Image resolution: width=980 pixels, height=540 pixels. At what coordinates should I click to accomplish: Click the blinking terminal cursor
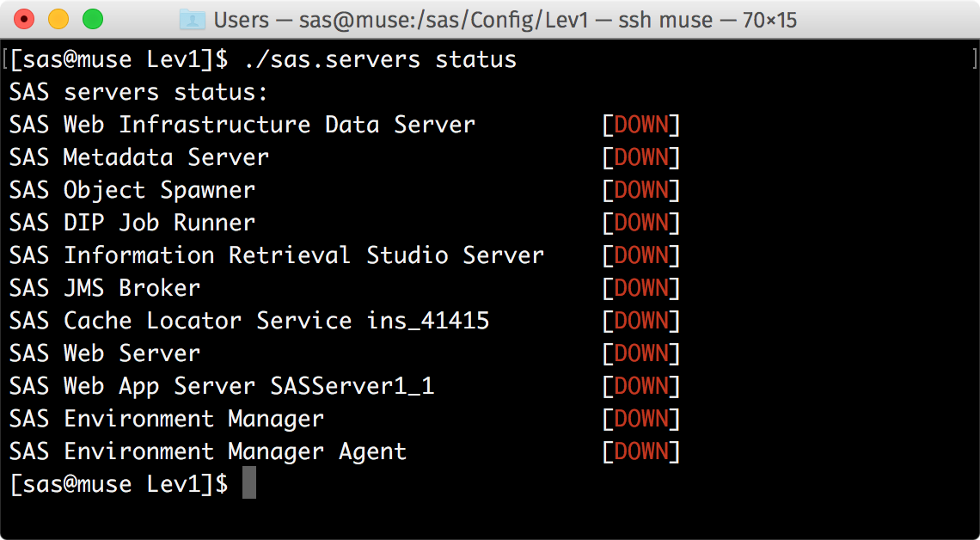tap(248, 483)
